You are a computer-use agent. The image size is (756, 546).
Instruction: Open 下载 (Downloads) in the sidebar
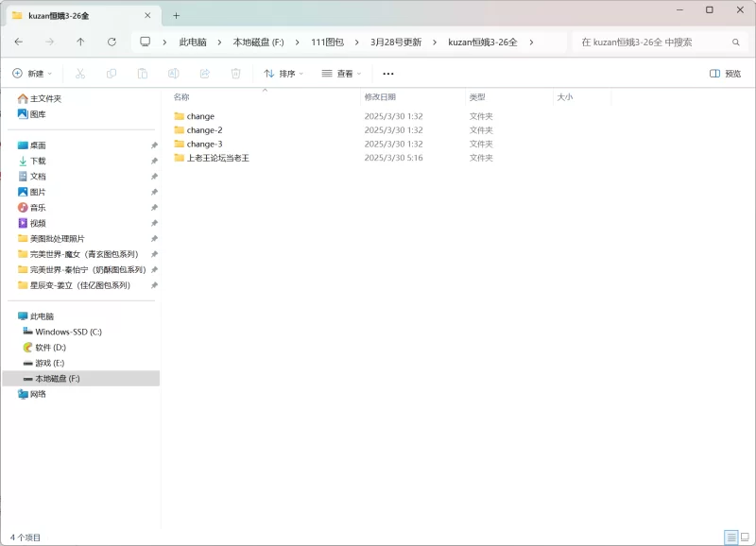tap(38, 161)
